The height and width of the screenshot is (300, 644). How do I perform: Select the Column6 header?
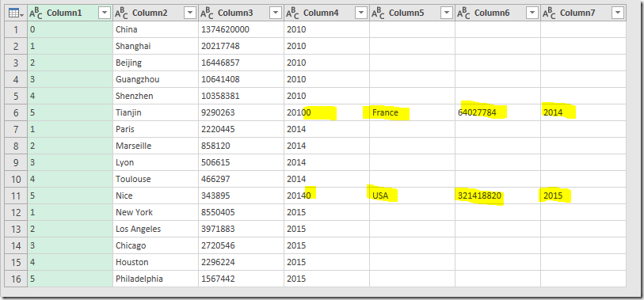[x=497, y=13]
